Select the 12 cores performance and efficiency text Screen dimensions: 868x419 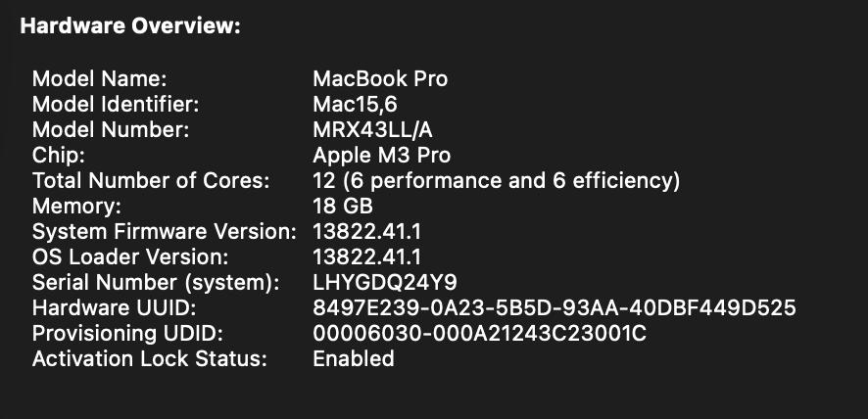pos(496,180)
